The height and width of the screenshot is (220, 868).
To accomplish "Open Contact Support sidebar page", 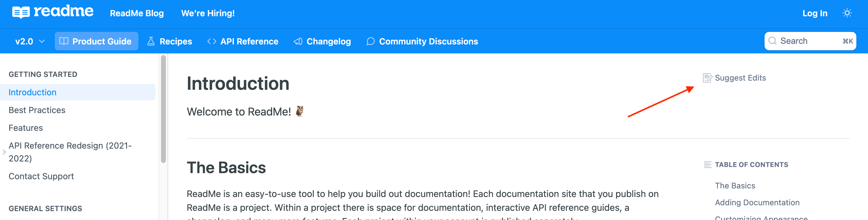I will (x=41, y=176).
